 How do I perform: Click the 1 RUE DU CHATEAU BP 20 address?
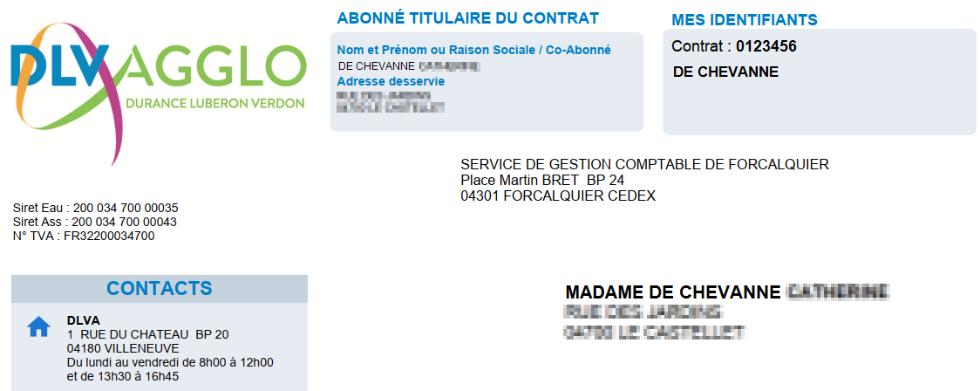pyautogui.click(x=147, y=334)
